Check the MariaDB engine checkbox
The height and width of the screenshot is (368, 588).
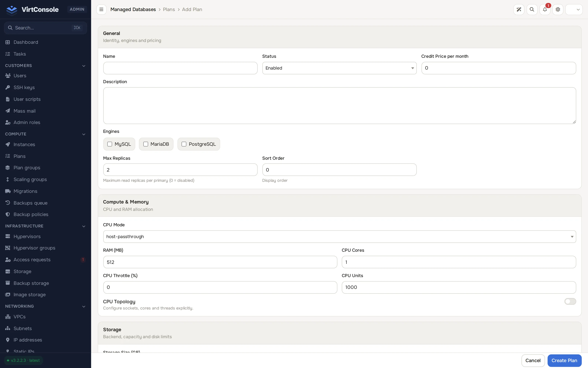tap(146, 144)
